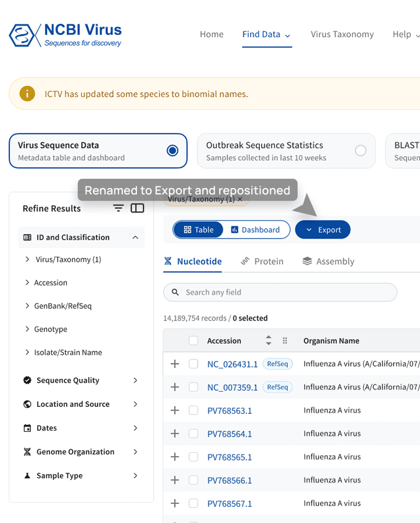Image resolution: width=420 pixels, height=523 pixels.
Task: Click the filter lines icon in Refine Results
Action: [x=118, y=208]
